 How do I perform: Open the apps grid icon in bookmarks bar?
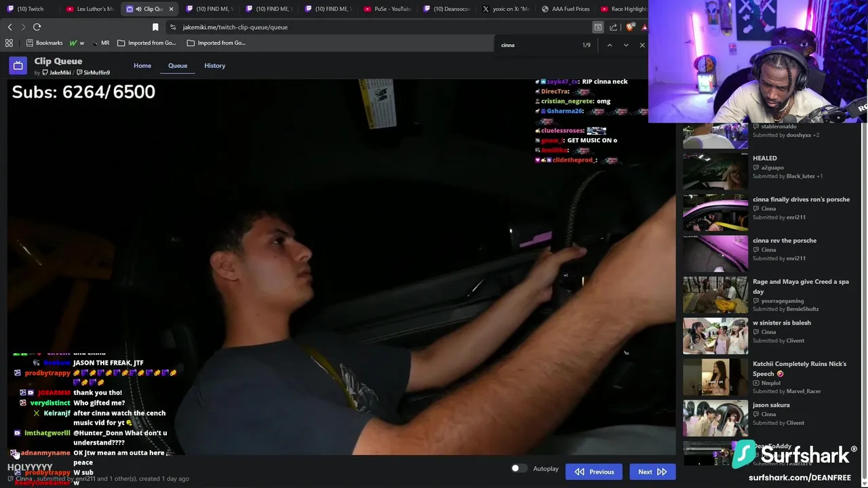coord(9,43)
